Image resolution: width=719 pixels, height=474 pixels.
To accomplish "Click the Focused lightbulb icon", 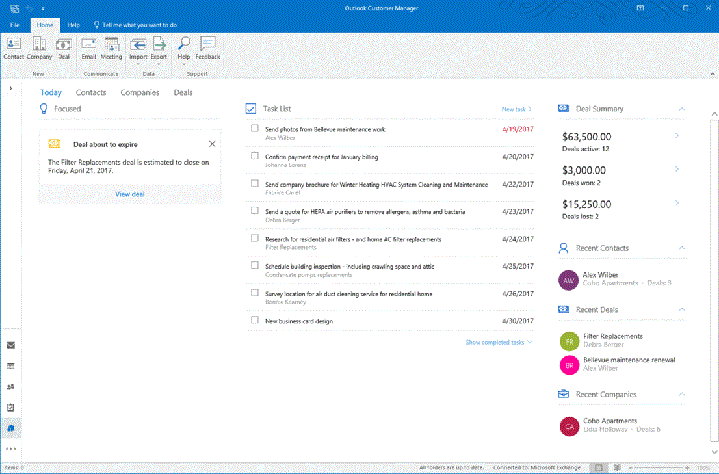I will click(x=44, y=109).
